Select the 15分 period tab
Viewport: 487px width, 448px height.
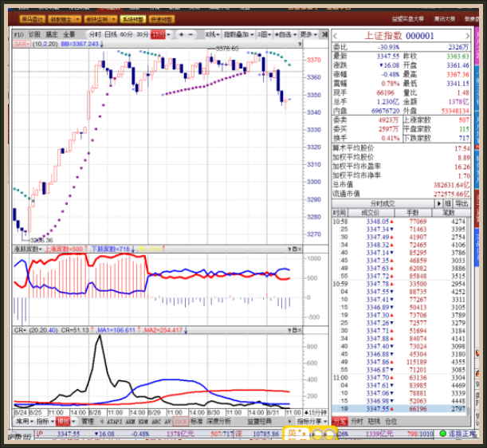coord(158,34)
